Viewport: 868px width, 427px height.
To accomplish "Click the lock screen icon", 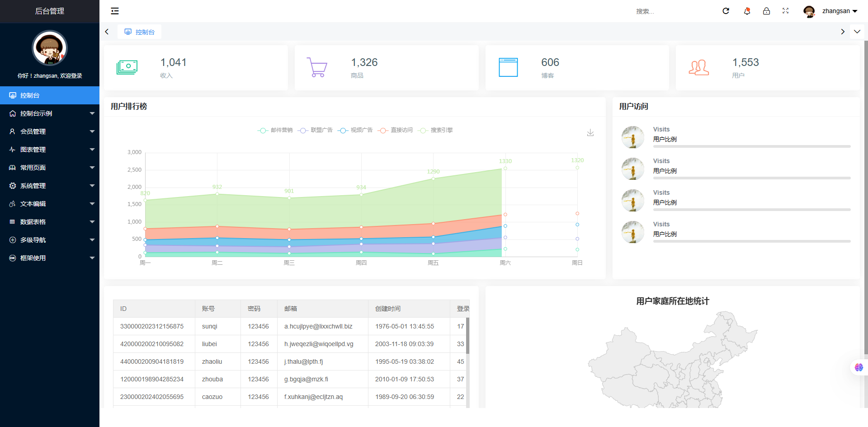I will tap(766, 11).
